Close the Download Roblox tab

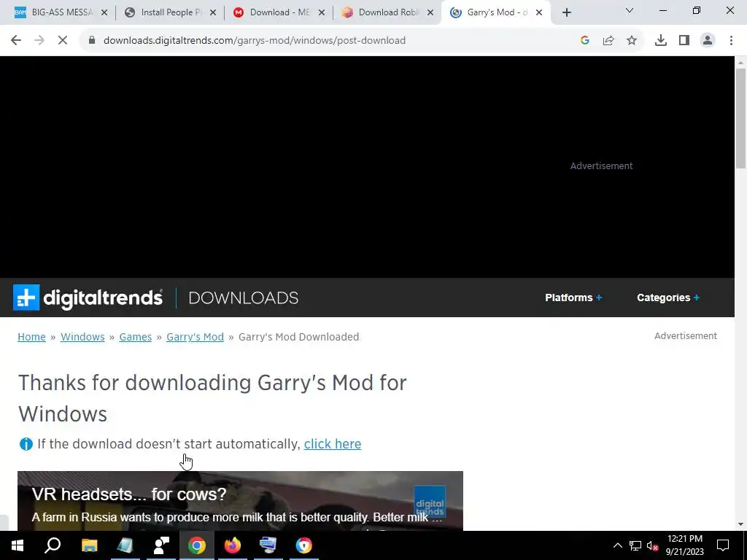pos(430,13)
